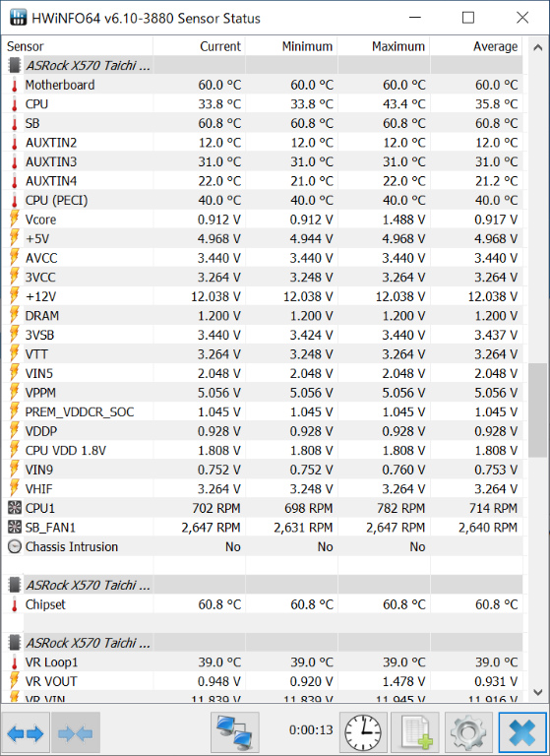Click the AUXTIN4 average value 21.2 °C
The width and height of the screenshot is (550, 756).
497,181
